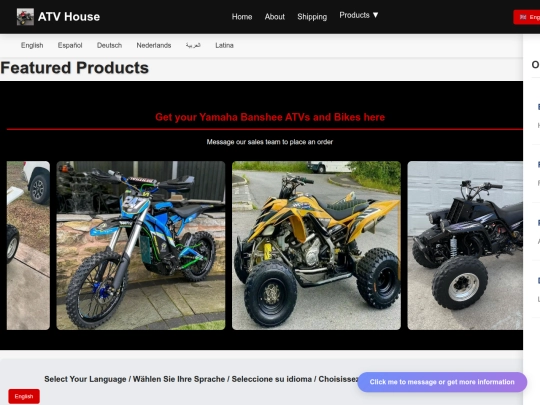Switch language to Español
The width and height of the screenshot is (540, 405).
click(70, 45)
